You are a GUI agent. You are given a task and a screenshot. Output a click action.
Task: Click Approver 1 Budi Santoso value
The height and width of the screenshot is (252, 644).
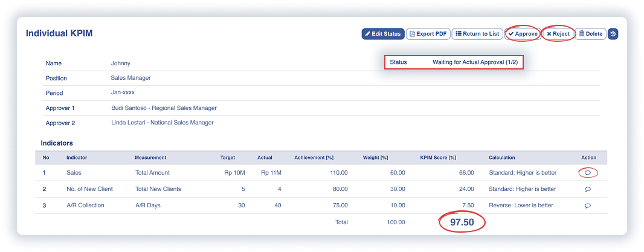164,108
